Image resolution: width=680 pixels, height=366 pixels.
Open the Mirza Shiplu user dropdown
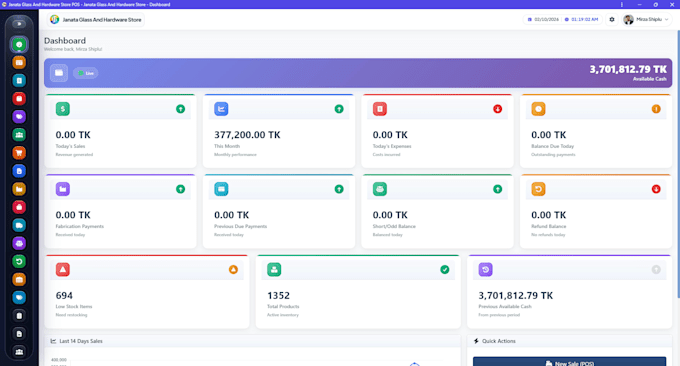pos(647,20)
